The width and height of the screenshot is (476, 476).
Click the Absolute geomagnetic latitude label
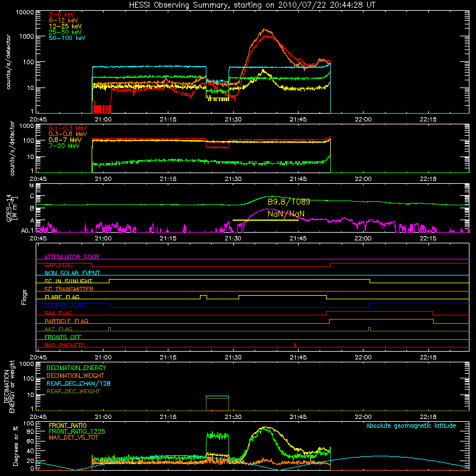[x=411, y=425]
